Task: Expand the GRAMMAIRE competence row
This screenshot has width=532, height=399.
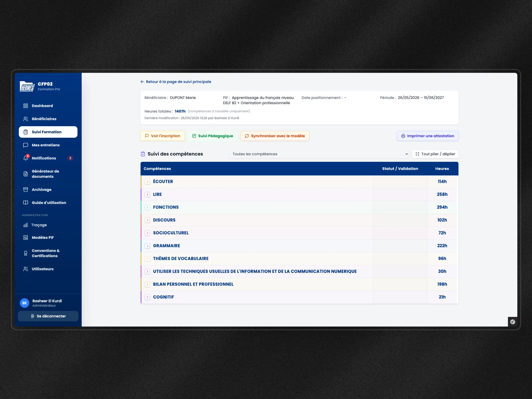Action: (147, 246)
